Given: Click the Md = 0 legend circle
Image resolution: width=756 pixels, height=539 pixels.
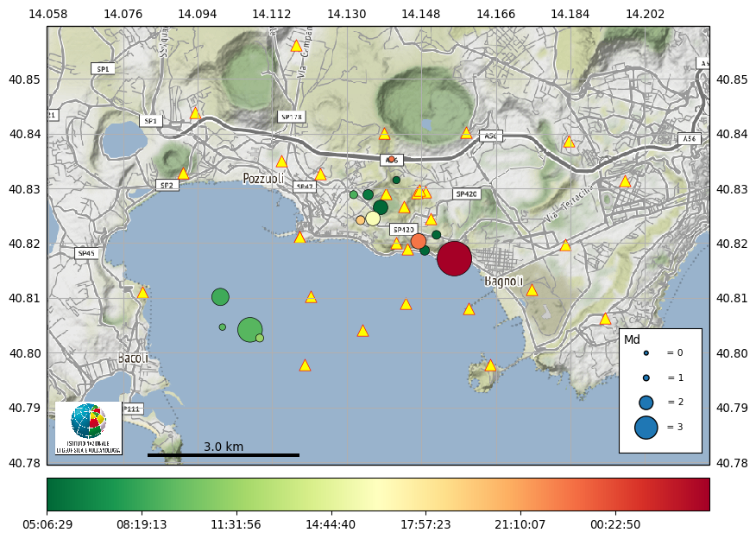Looking at the screenshot, I should pos(646,353).
